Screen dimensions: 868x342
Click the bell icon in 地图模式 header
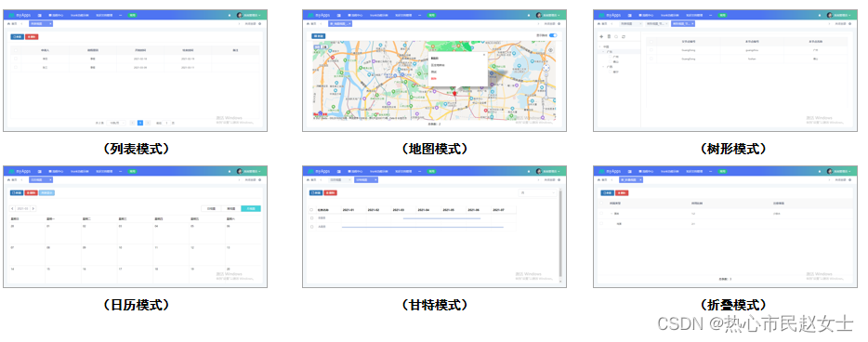pos(529,16)
